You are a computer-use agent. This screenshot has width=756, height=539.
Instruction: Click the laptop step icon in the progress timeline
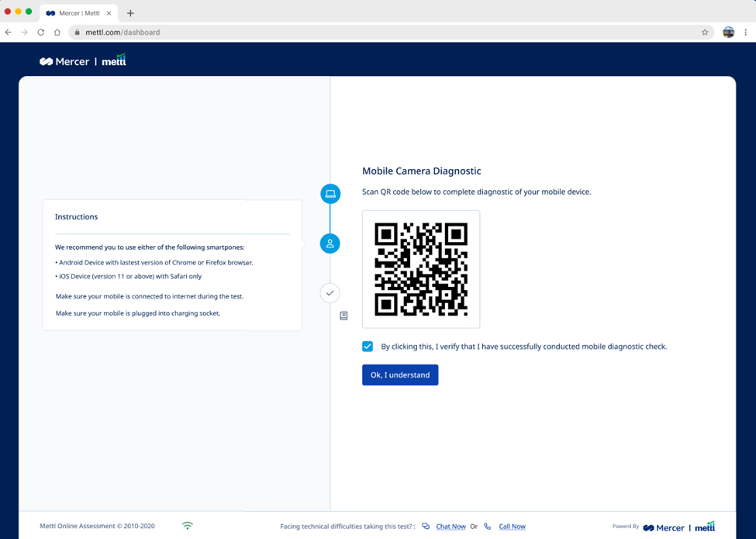click(330, 194)
